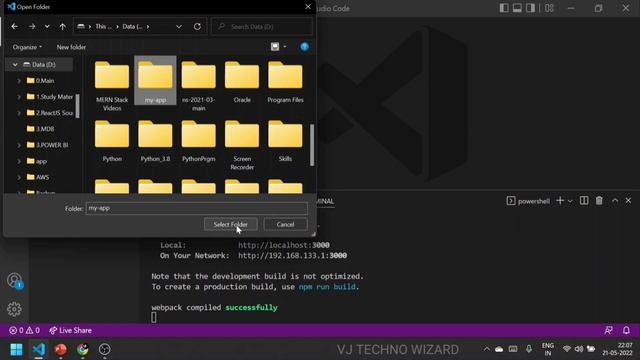The width and height of the screenshot is (640, 360).
Task: Expand the 2.ReactJS Sou tree folder
Action: coord(19,113)
